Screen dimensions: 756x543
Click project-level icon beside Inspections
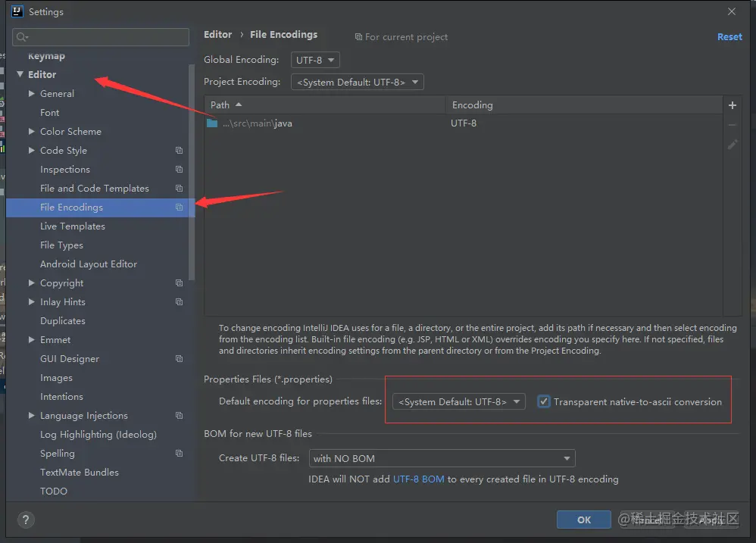point(180,169)
